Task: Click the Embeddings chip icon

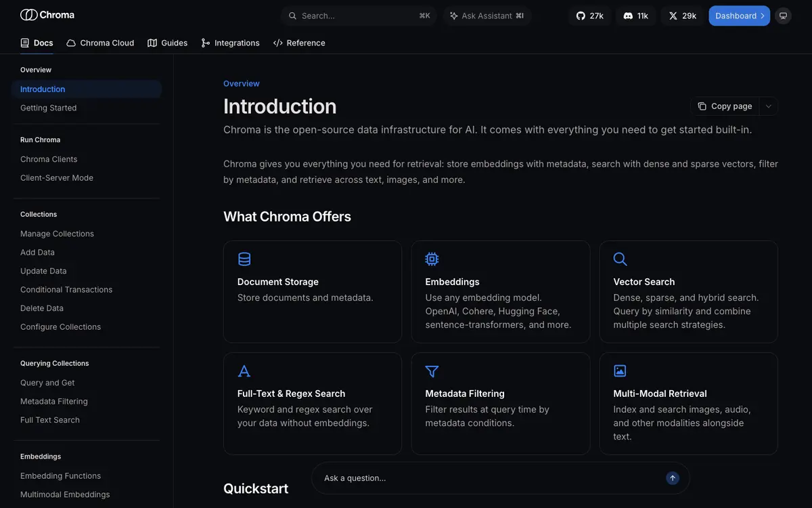Action: point(432,259)
